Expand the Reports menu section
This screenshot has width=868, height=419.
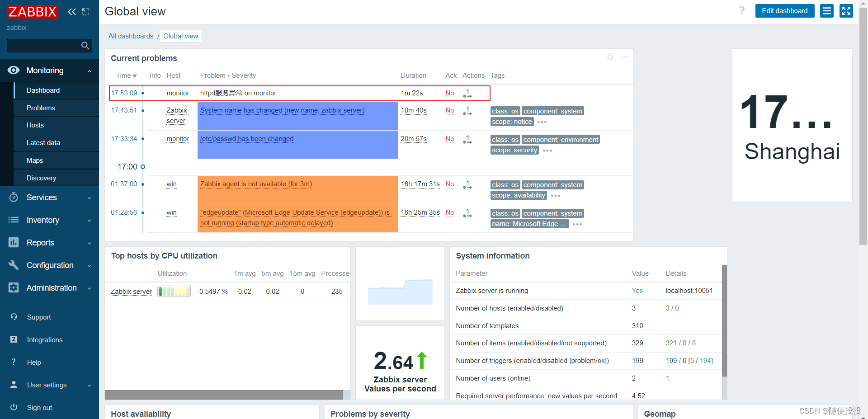pyautogui.click(x=89, y=243)
